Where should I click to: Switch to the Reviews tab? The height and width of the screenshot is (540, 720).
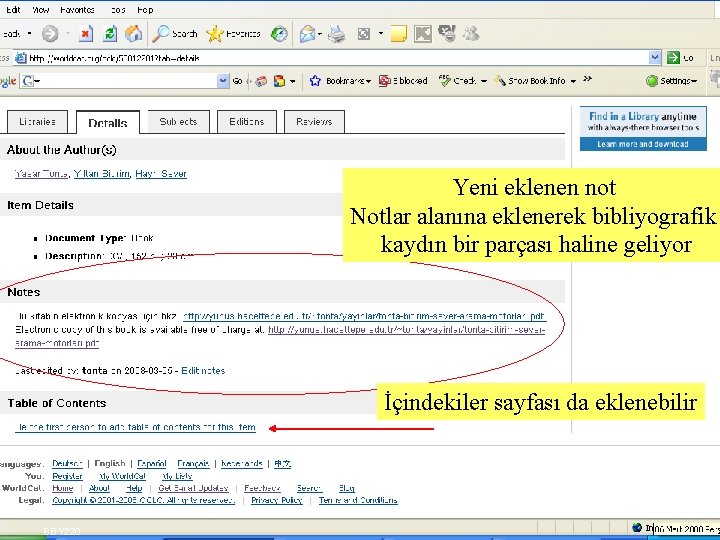pyautogui.click(x=315, y=122)
